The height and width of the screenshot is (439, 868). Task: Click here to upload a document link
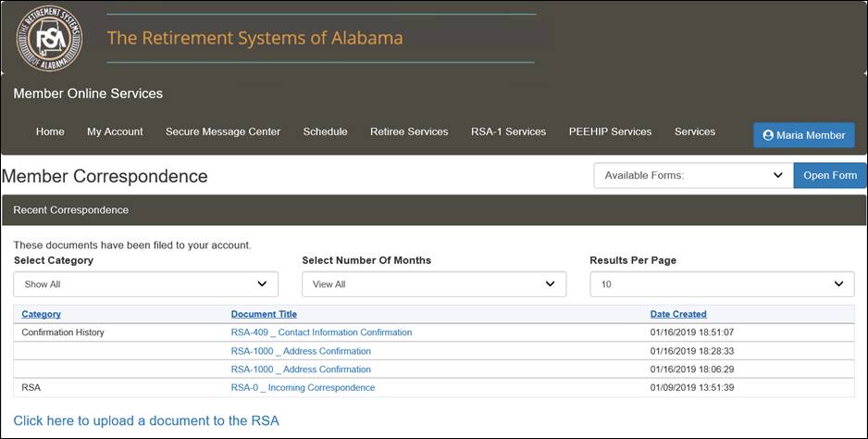pos(146,420)
